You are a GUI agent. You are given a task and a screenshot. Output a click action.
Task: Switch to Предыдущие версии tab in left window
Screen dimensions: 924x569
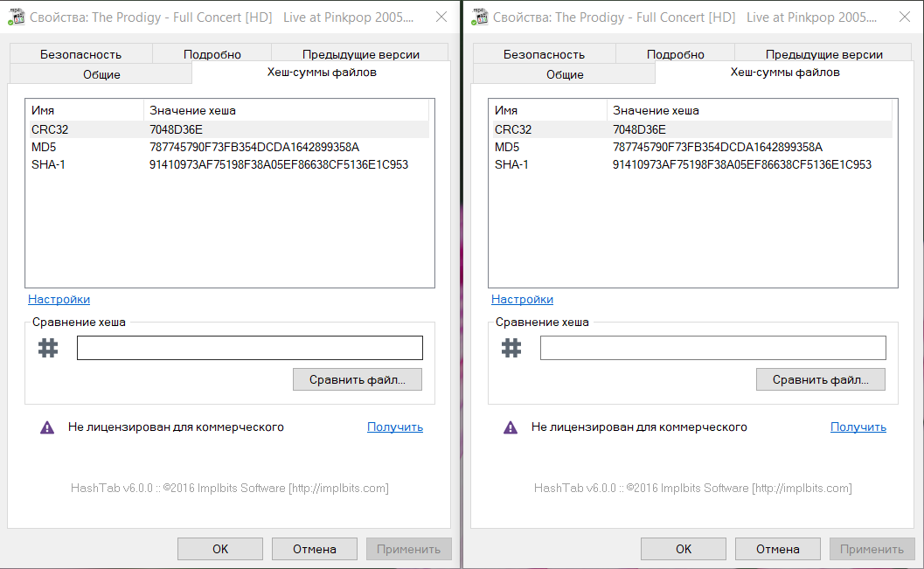(361, 54)
